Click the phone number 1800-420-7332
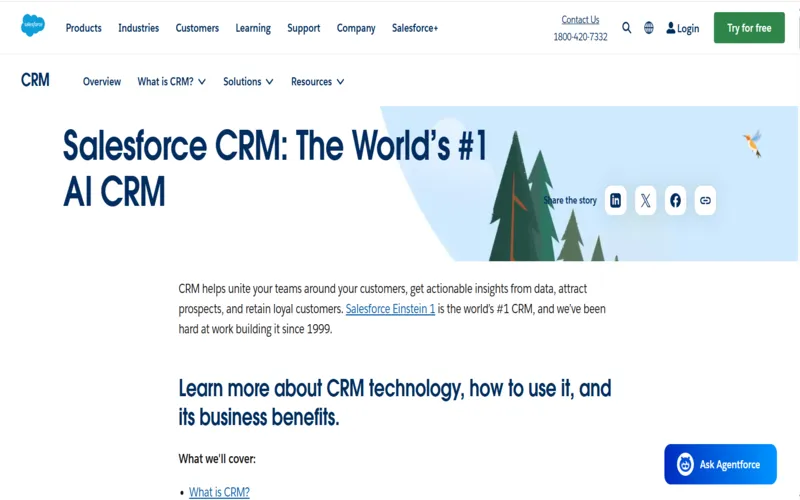The width and height of the screenshot is (800, 500). (x=581, y=37)
